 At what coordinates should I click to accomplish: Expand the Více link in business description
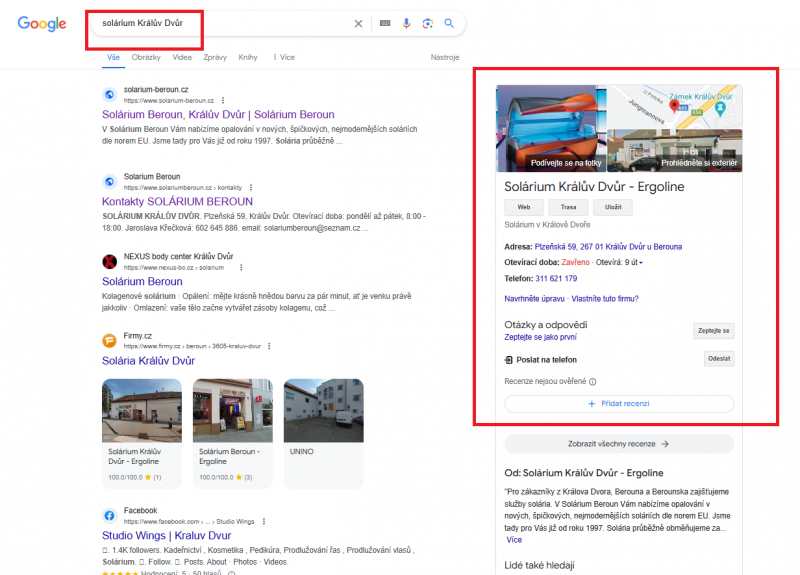tap(514, 540)
